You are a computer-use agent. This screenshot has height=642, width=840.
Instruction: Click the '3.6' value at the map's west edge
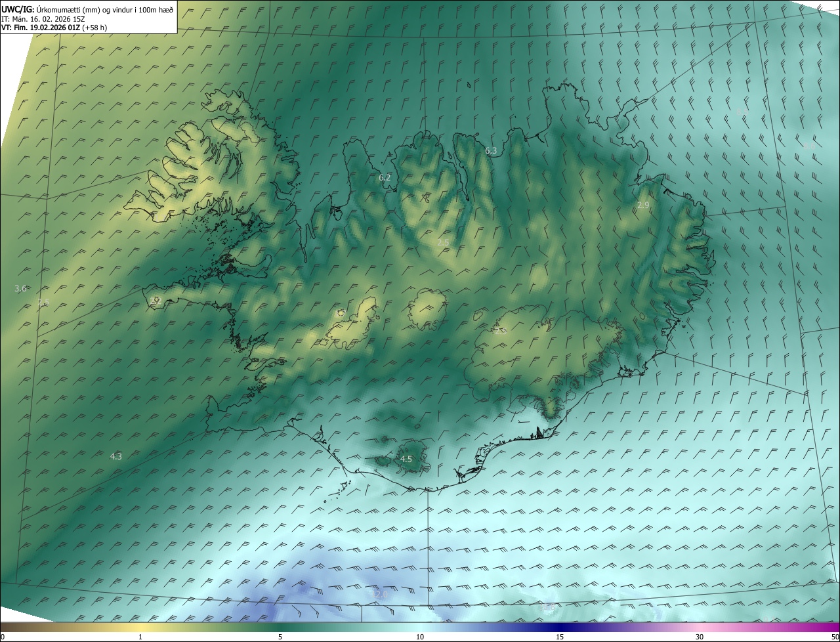tap(20, 289)
